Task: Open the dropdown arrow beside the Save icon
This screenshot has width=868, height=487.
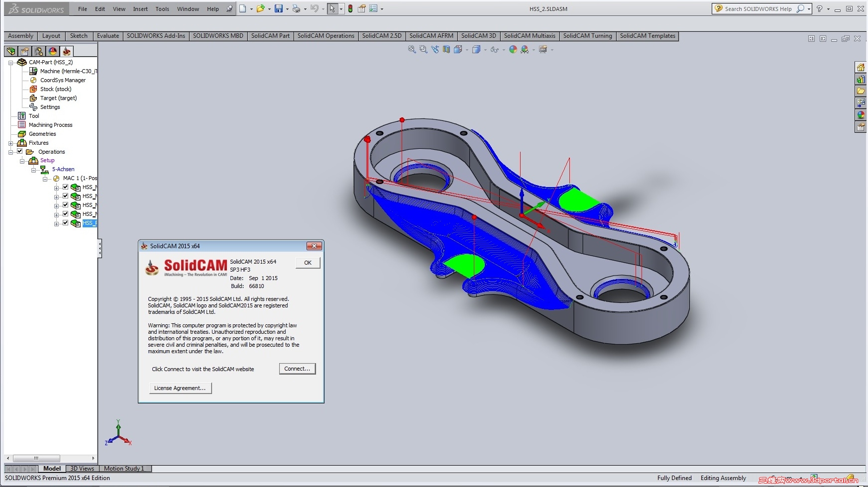Action: point(287,9)
